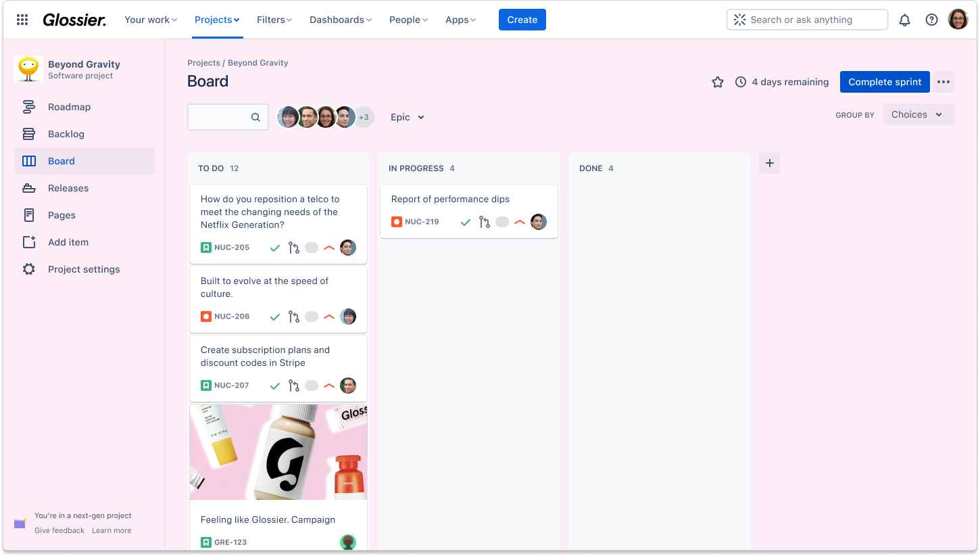
Task: Toggle the grey pill on NUC-219
Action: pos(502,222)
